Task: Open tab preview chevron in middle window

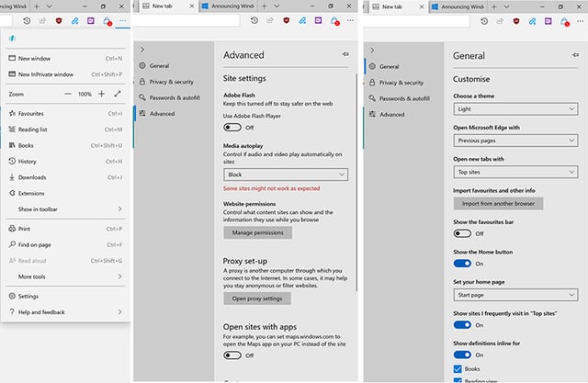Action: click(277, 6)
